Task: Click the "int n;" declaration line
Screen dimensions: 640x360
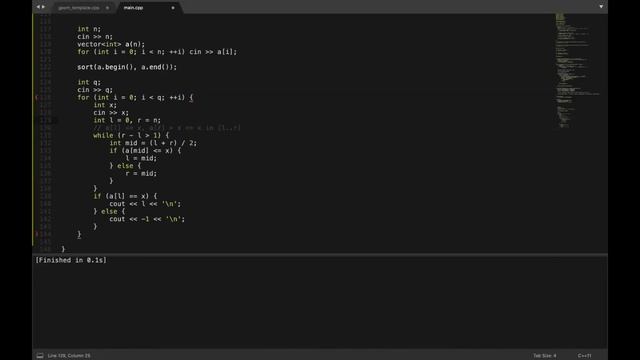Action: (89, 29)
